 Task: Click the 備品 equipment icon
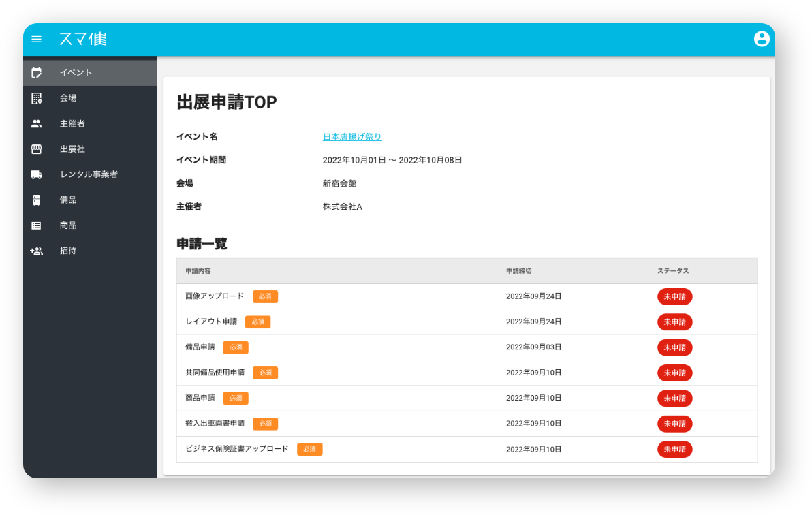37,200
